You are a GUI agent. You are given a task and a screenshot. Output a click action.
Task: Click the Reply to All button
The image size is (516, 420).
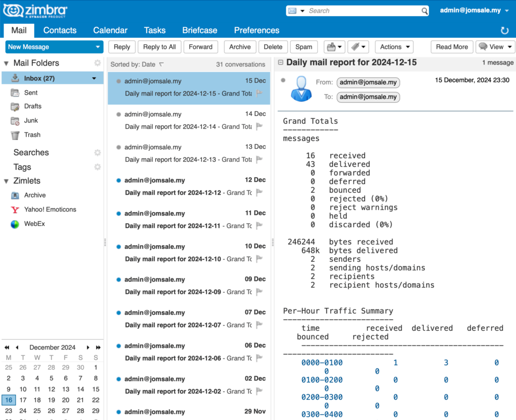[159, 47]
